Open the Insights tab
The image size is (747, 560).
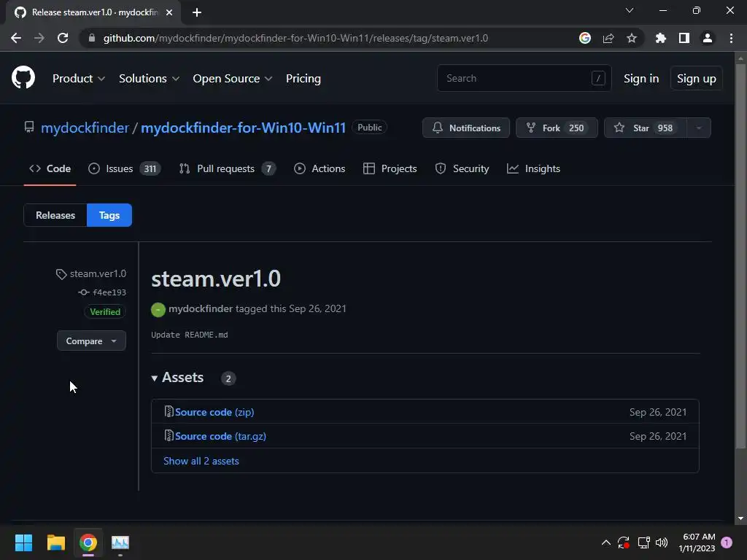tap(533, 168)
